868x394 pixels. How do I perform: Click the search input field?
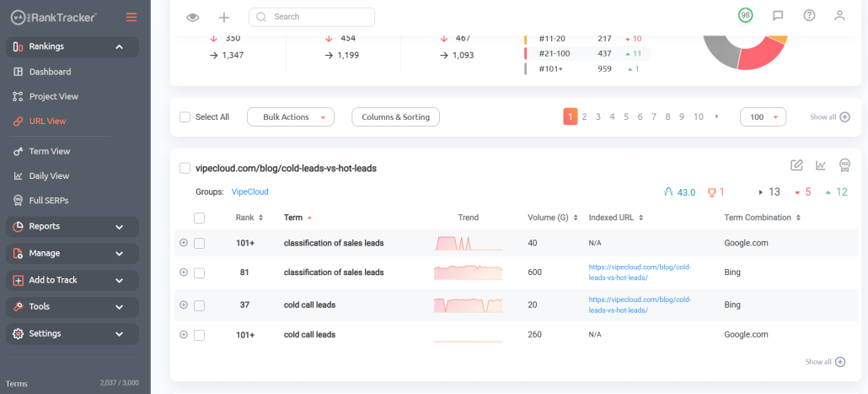point(312,17)
